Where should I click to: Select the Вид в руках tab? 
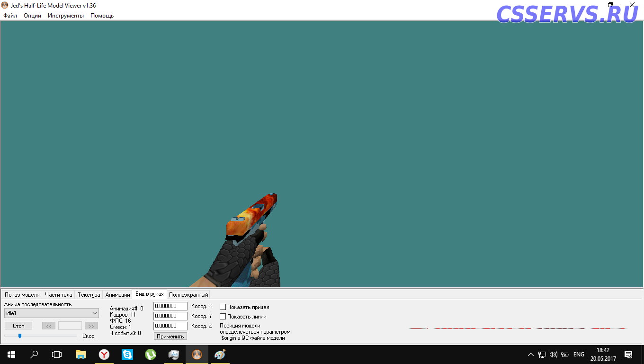(150, 294)
